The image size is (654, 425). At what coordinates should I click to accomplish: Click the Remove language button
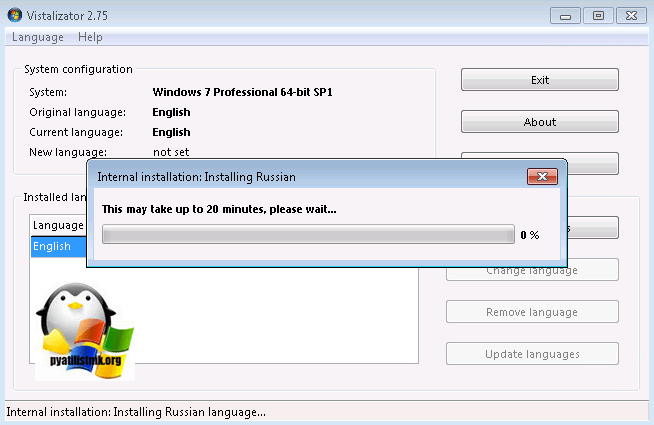point(532,312)
